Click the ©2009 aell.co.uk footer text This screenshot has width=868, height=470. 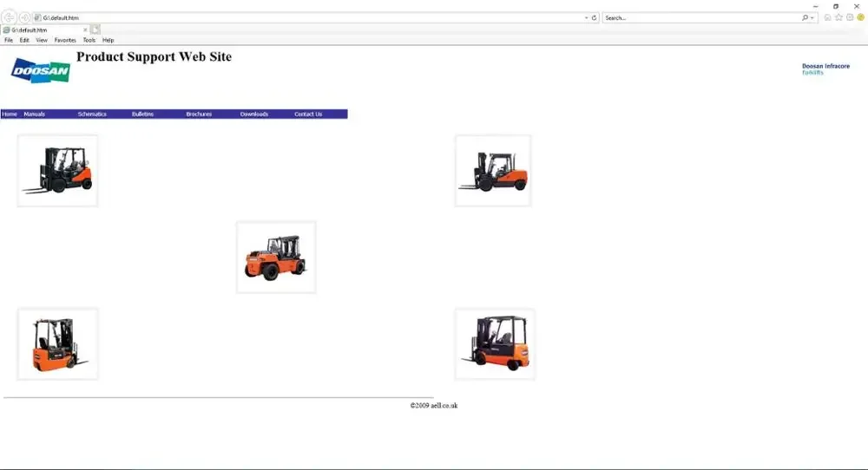434,405
